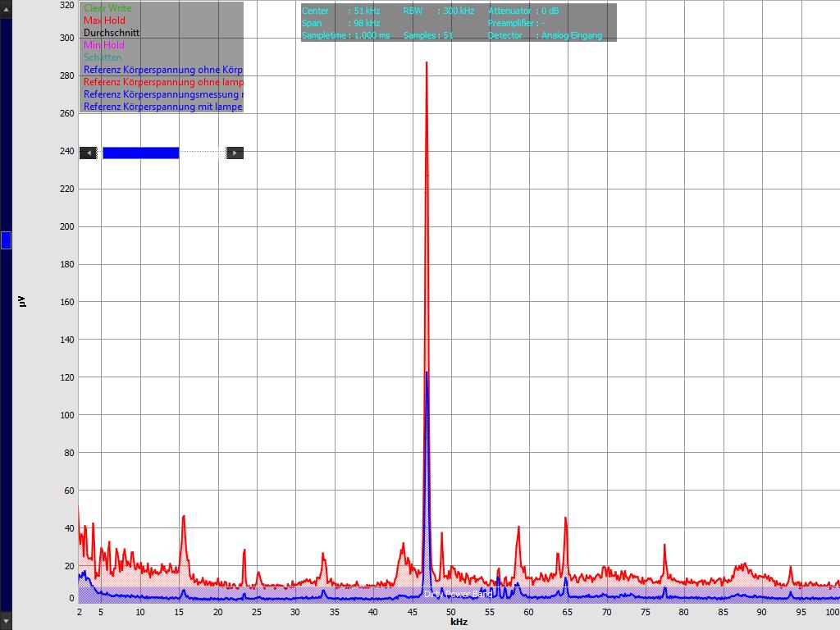
Task: Click the right arrow of the legend scrollbar
Action: coord(235,153)
